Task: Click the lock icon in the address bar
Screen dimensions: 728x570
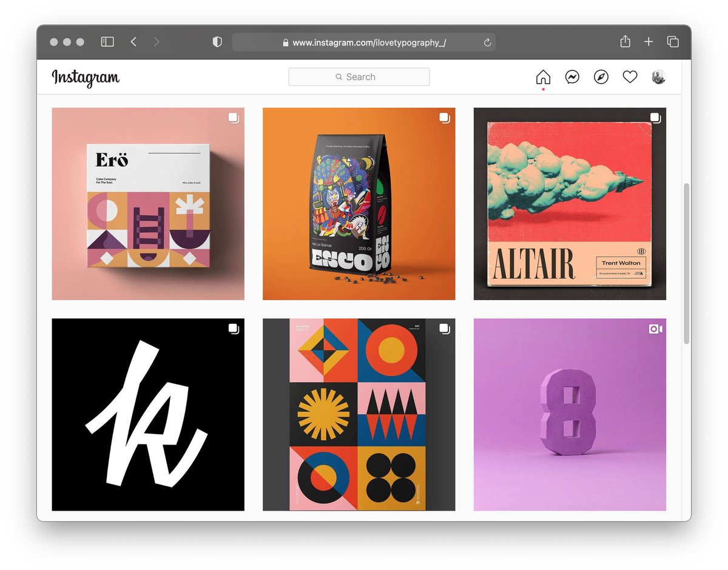Action: coord(286,42)
